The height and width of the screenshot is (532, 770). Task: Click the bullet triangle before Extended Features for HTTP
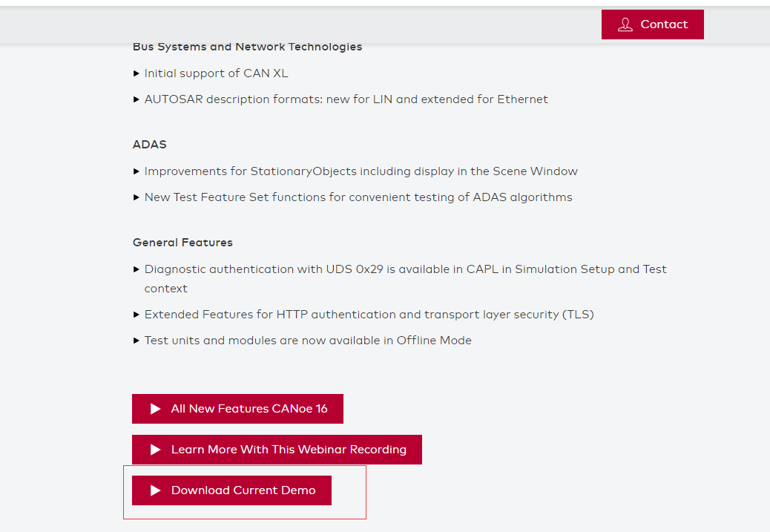pos(136,315)
